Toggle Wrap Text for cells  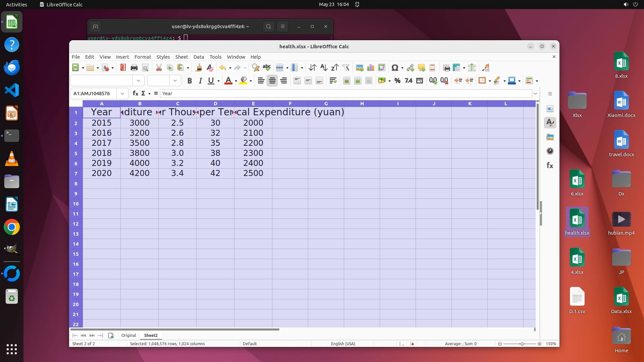(333, 80)
